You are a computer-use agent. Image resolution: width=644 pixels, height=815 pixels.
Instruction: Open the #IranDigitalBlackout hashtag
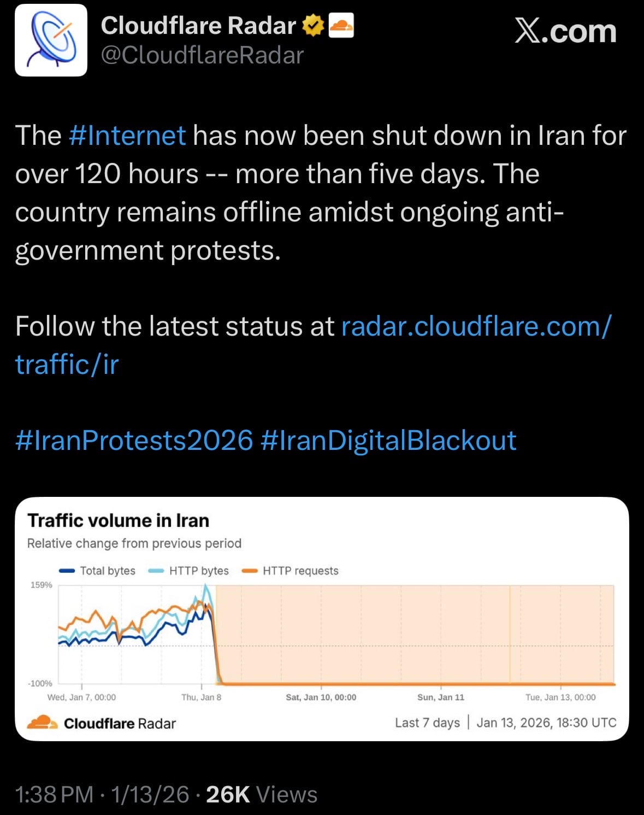388,441
